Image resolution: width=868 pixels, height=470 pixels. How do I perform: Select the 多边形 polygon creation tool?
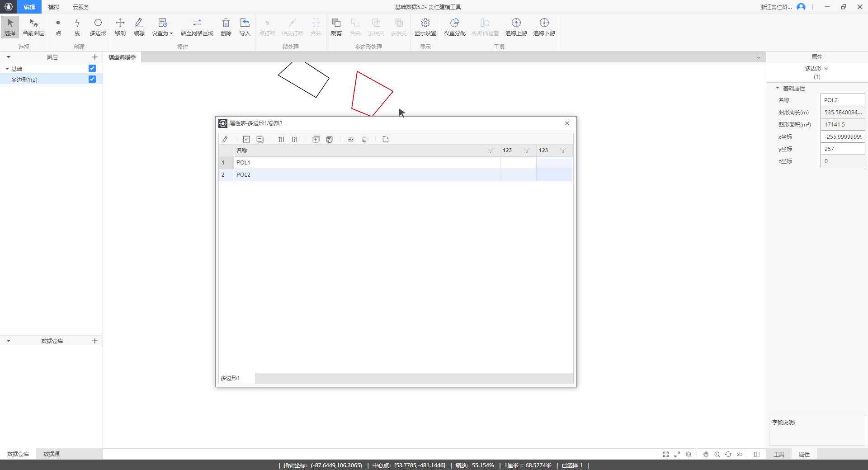point(98,27)
